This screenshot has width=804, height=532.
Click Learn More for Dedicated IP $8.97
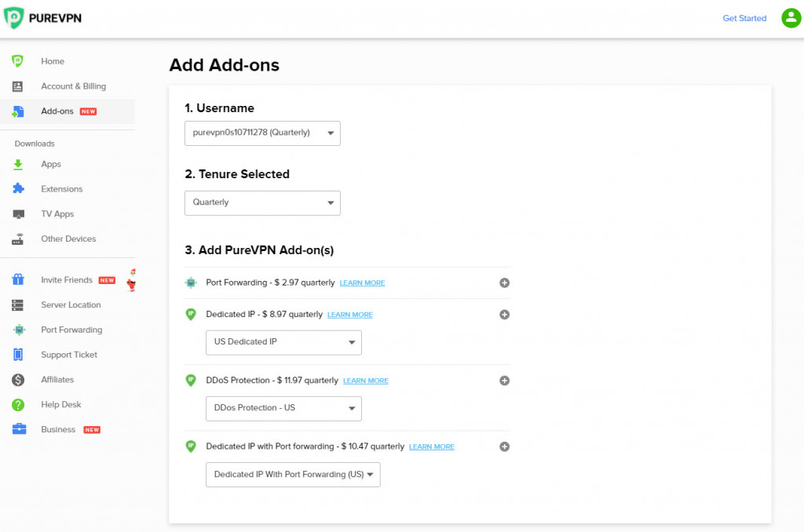pyautogui.click(x=349, y=315)
